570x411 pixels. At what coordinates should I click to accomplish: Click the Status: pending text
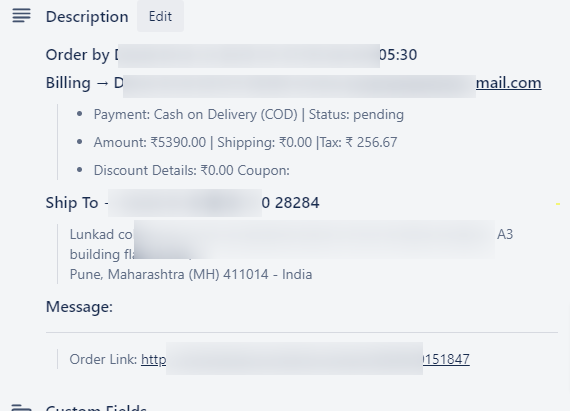[x=356, y=114]
